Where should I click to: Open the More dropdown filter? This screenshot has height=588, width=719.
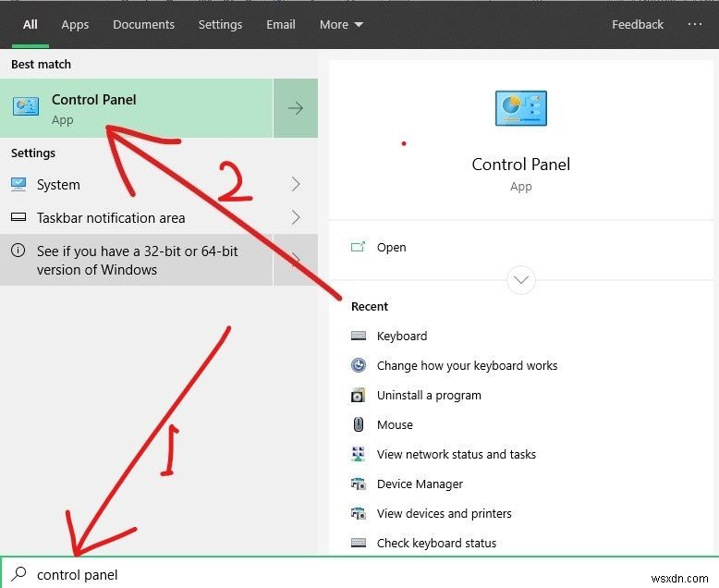(341, 24)
